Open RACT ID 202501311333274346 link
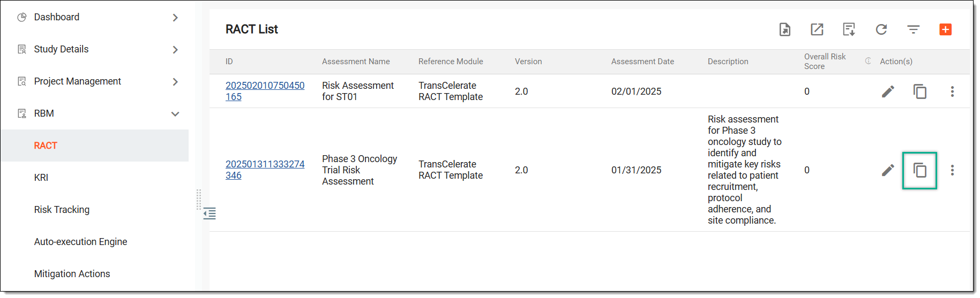 [265, 170]
